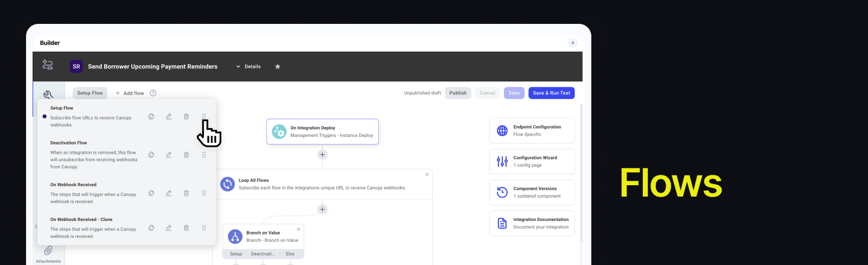Clone the On Webhook Received flow
This screenshot has width=868, height=265.
coord(151,193)
